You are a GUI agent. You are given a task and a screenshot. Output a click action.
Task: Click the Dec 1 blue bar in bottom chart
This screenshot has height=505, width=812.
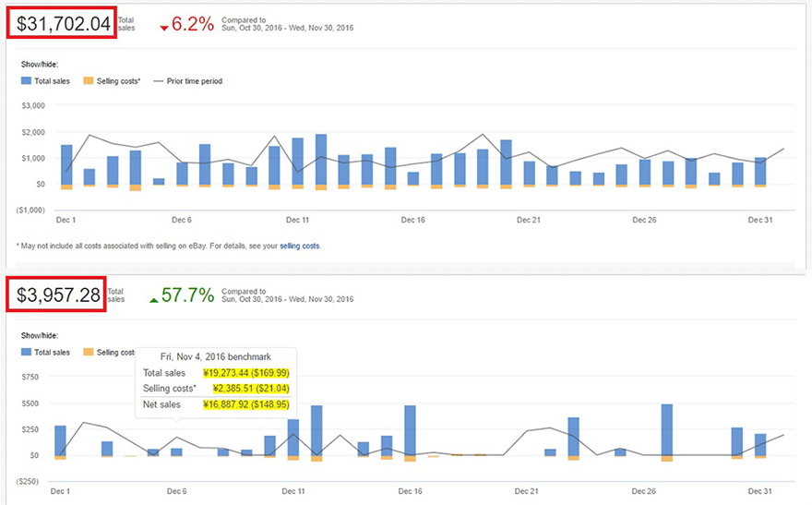(x=61, y=439)
